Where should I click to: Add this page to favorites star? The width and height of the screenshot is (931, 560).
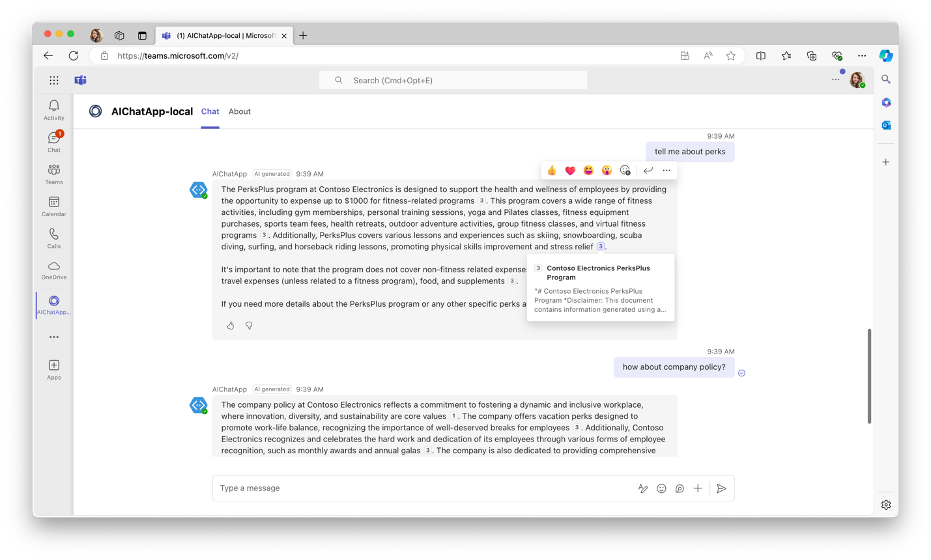pyautogui.click(x=731, y=56)
